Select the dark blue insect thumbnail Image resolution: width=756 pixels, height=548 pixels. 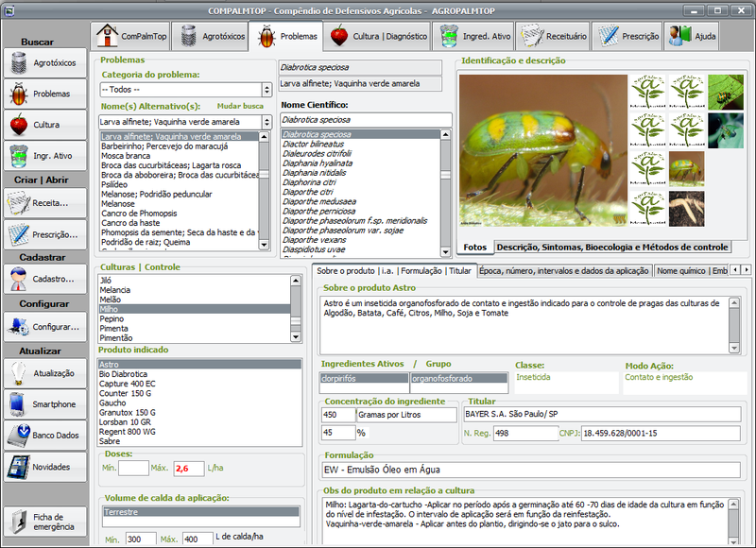[x=726, y=130]
